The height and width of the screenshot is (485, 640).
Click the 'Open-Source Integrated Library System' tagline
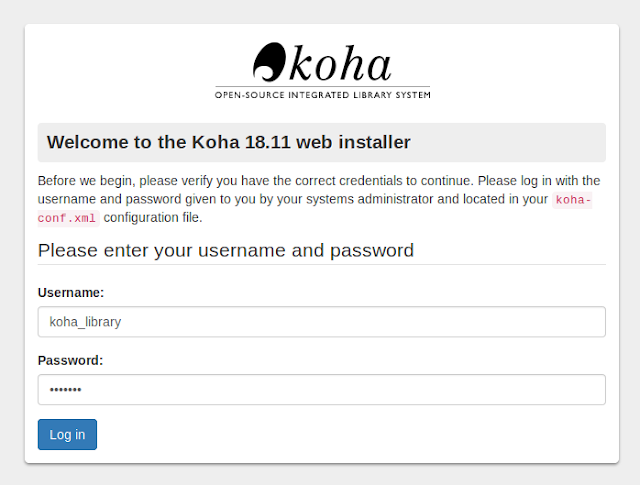click(x=322, y=95)
